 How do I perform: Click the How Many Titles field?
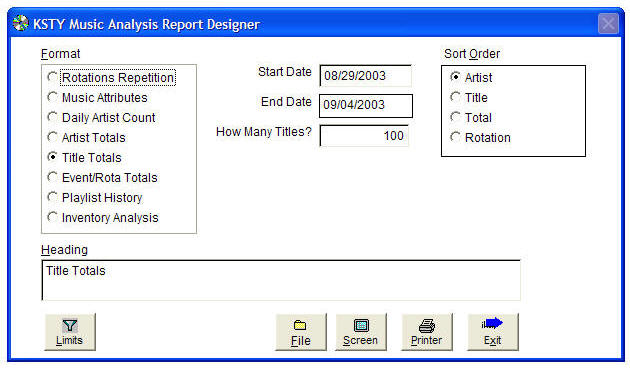coord(364,136)
